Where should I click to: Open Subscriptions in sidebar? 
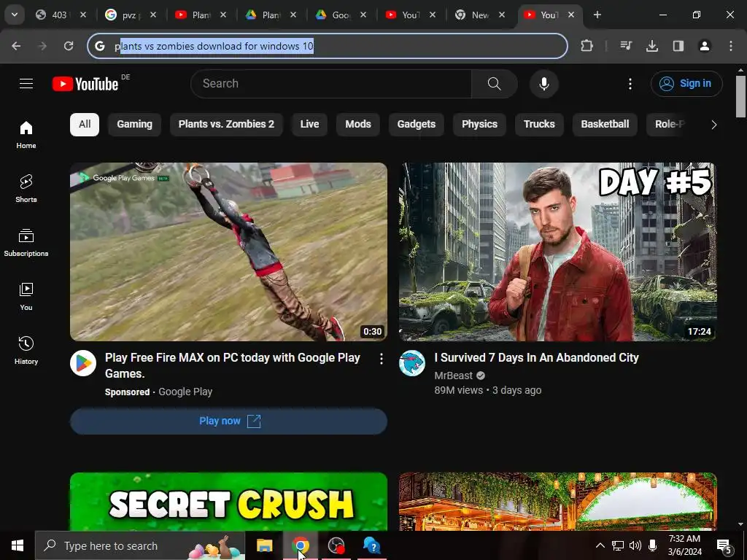click(x=26, y=242)
